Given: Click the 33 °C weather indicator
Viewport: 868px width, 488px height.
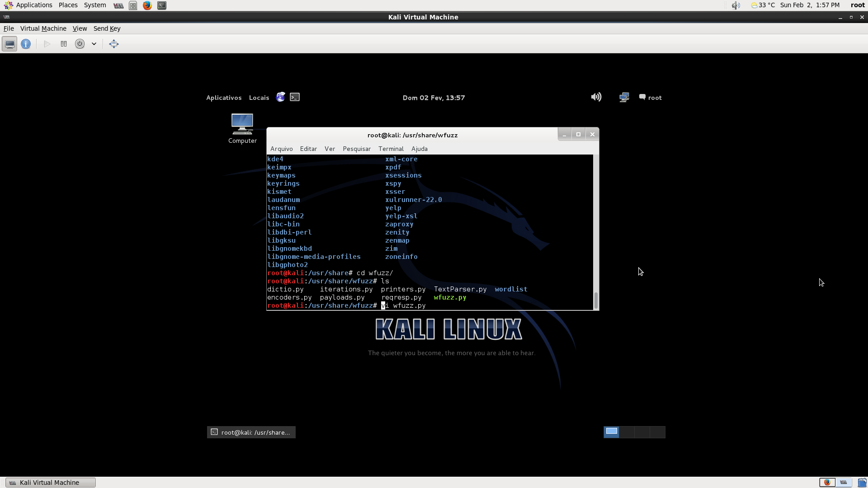Looking at the screenshot, I should click(763, 5).
